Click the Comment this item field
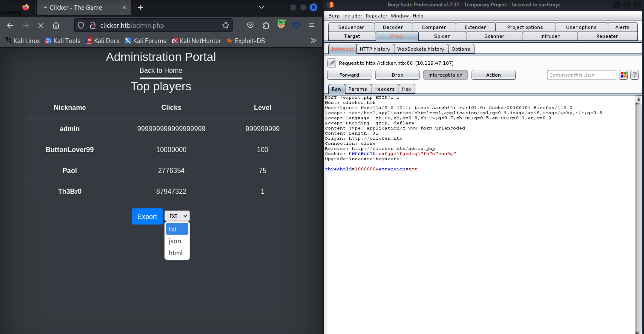The width and height of the screenshot is (644, 334). (x=581, y=75)
